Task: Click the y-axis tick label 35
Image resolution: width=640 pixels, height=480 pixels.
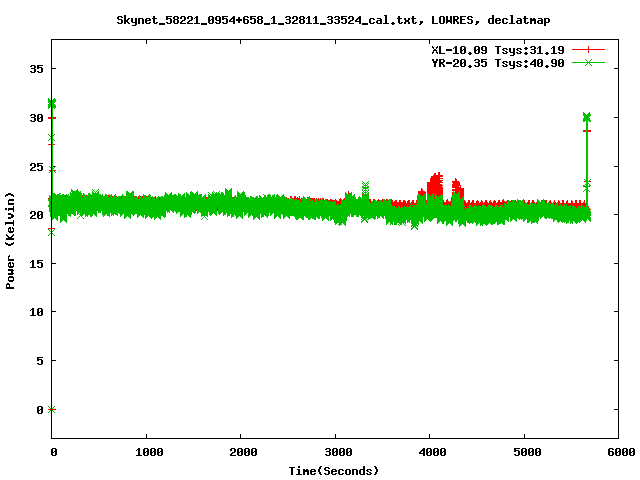Action: coord(36,69)
